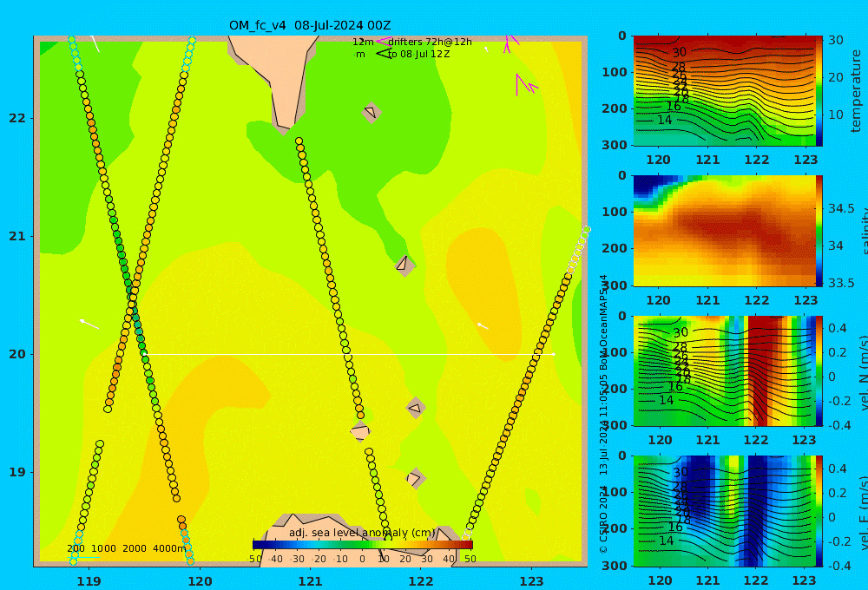Screen dimensions: 868x590
Task: Click the '200' depth scale label
Action: pos(76,548)
